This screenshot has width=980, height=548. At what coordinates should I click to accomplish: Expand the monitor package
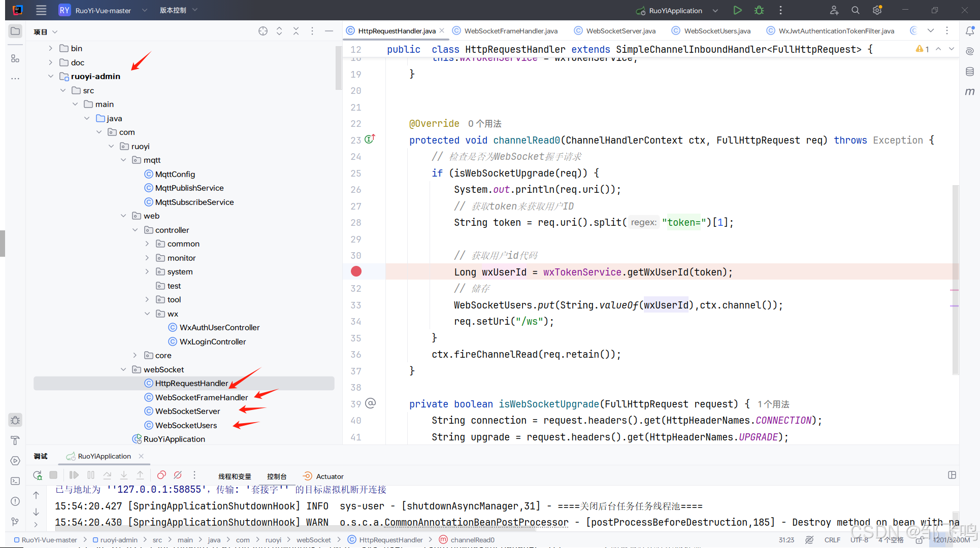pyautogui.click(x=147, y=258)
